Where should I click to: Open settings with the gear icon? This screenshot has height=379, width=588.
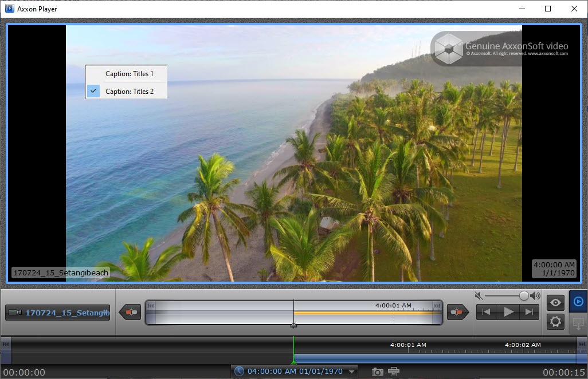pos(555,321)
